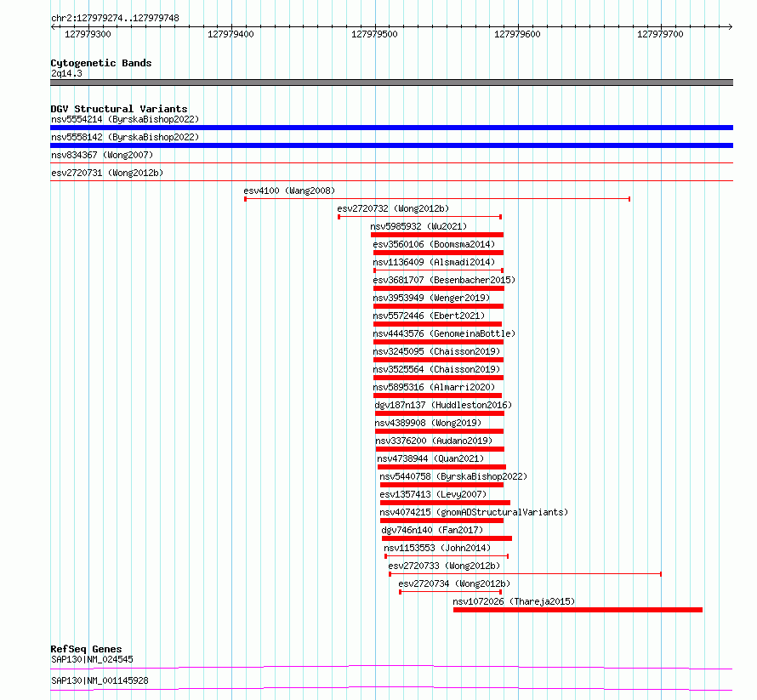
Task: Open nsv4443576 (GenomeinaBottle) variant label
Action: tap(444, 333)
